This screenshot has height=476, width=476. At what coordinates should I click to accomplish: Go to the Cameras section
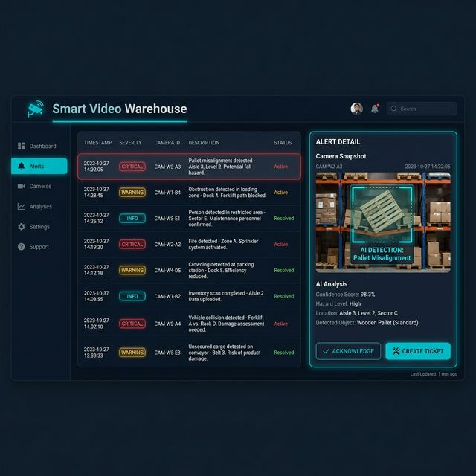[x=39, y=186]
